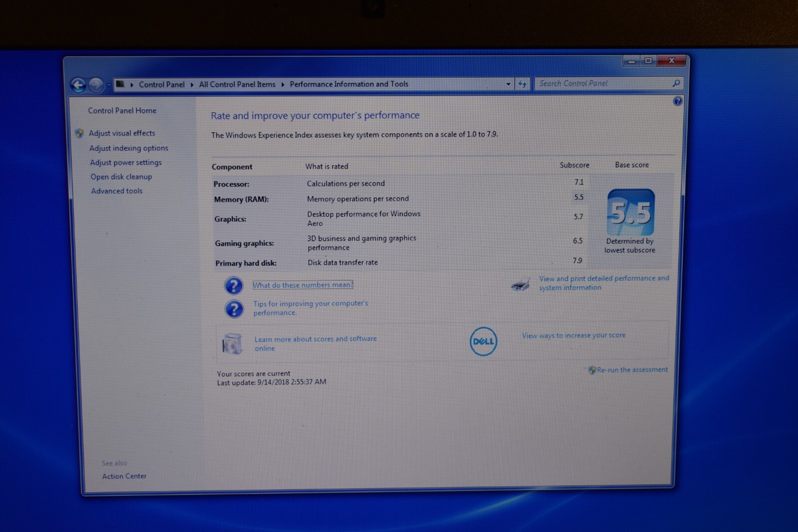The image size is (798, 532).
Task: Open the recent pages dropdown beside Forward
Action: point(108,85)
